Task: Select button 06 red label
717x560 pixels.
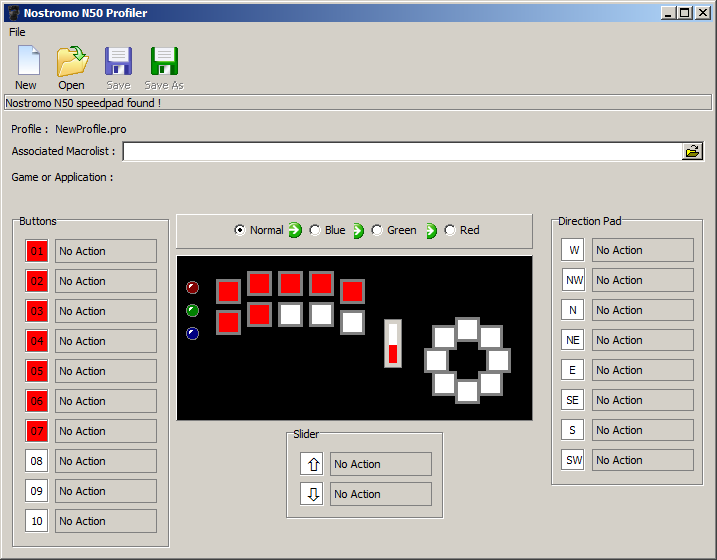Action: pyautogui.click(x=37, y=401)
